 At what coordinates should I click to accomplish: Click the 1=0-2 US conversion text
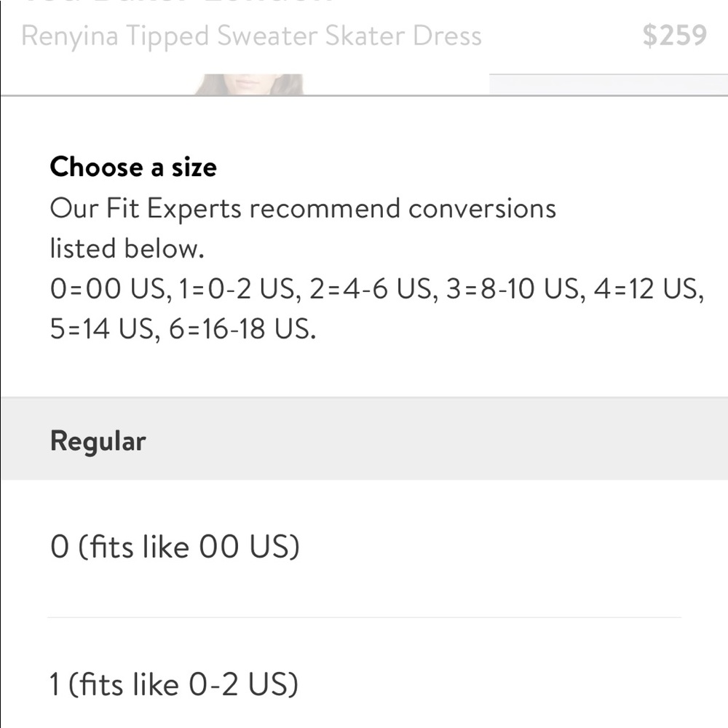(x=237, y=289)
